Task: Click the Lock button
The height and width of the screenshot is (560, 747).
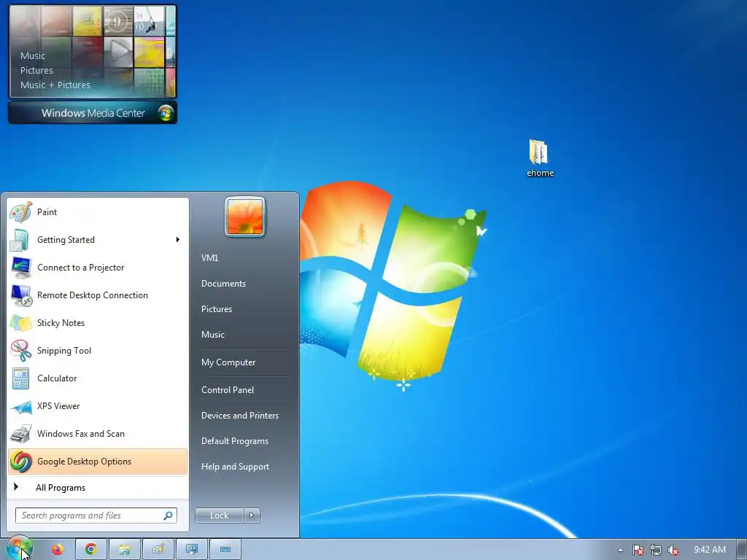Action: [x=219, y=516]
